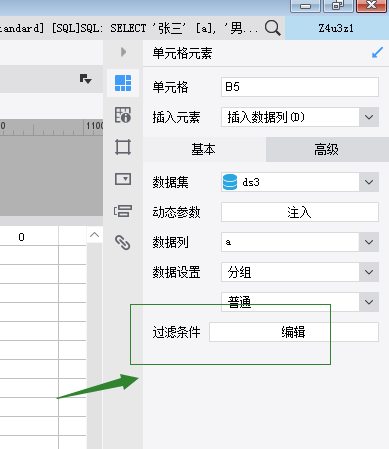Open the Floating Element panel icon
Image resolution: width=389 pixels, height=449 pixels.
123,147
